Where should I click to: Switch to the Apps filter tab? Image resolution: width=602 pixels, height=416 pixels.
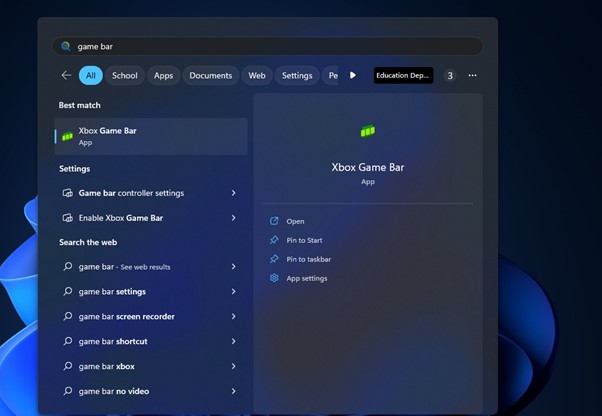(x=164, y=76)
